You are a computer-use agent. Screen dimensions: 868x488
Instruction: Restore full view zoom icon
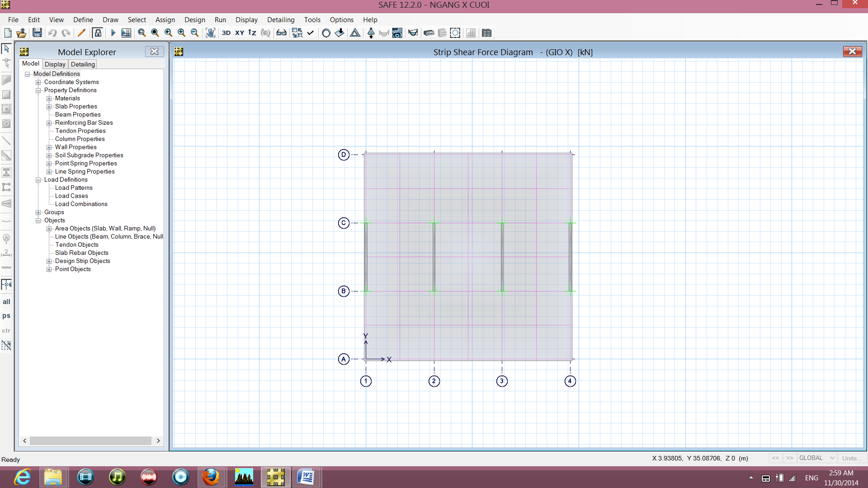point(155,33)
